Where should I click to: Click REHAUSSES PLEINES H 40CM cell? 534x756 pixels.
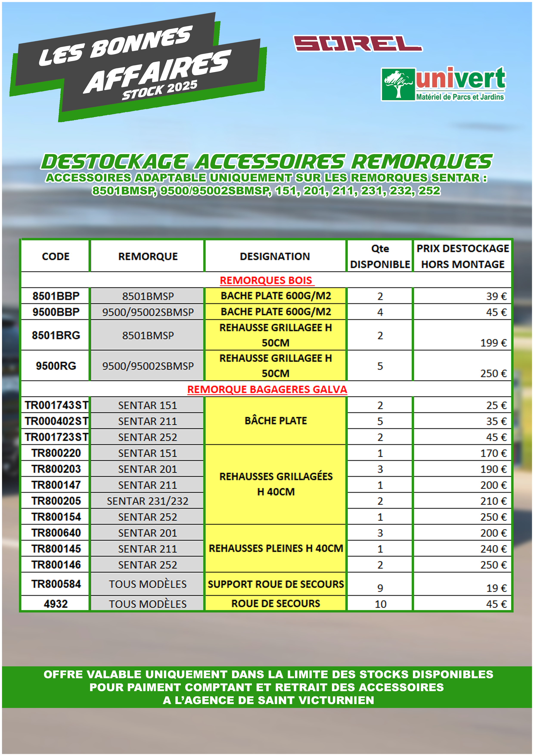pos(276,548)
